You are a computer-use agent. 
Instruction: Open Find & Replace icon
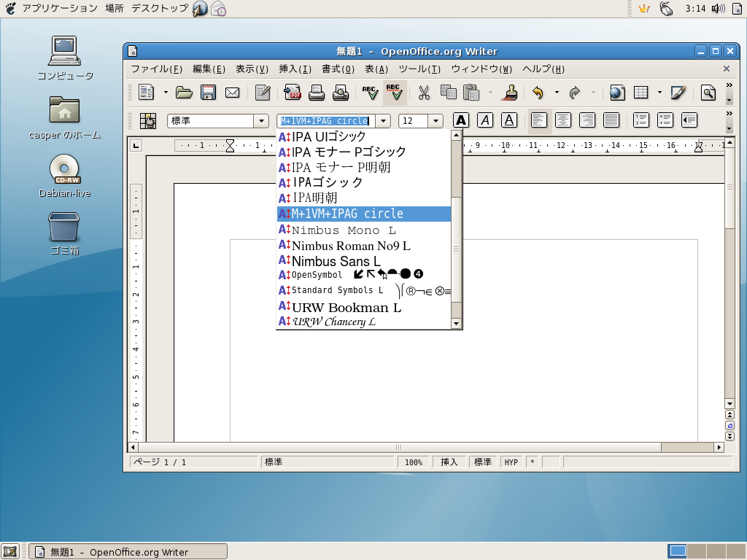tap(708, 93)
